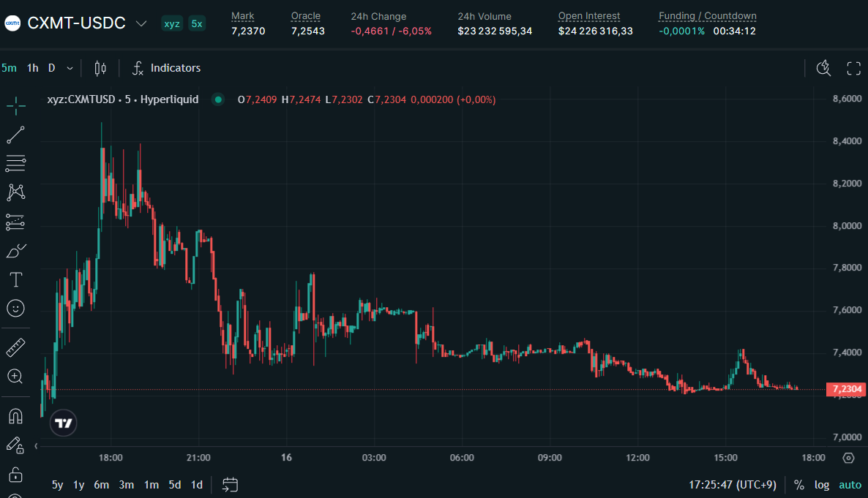The image size is (868, 498).
Task: Click the xyz badge
Action: 172,23
